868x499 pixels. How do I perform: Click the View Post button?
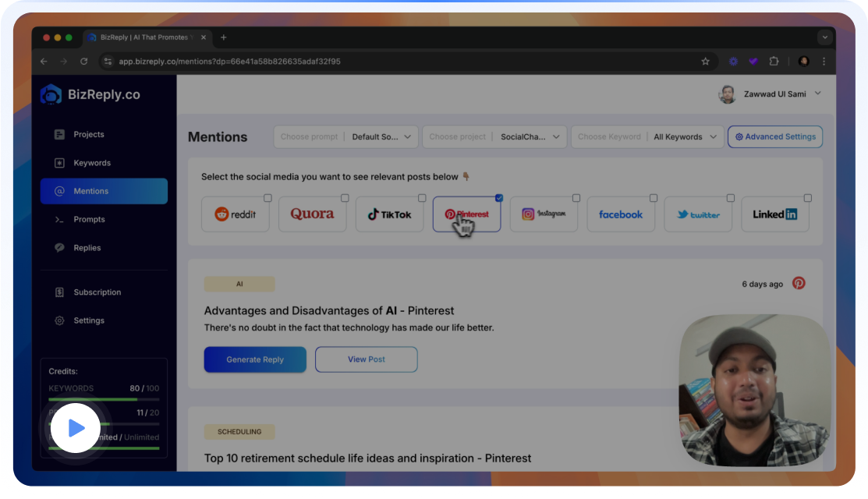coord(366,359)
